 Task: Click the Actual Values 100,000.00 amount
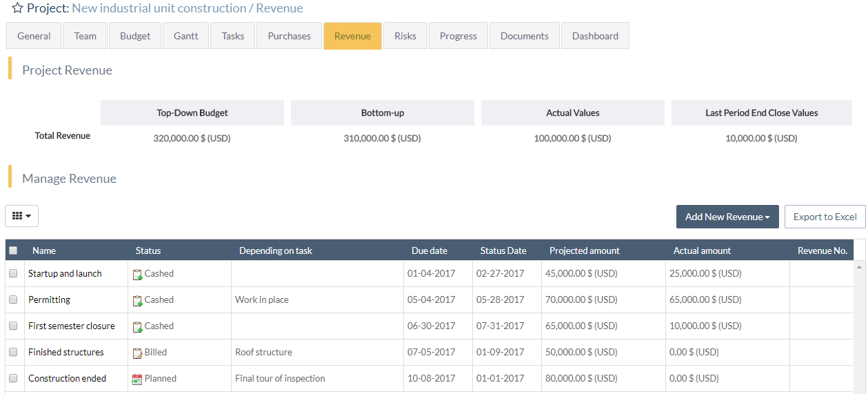(x=572, y=138)
